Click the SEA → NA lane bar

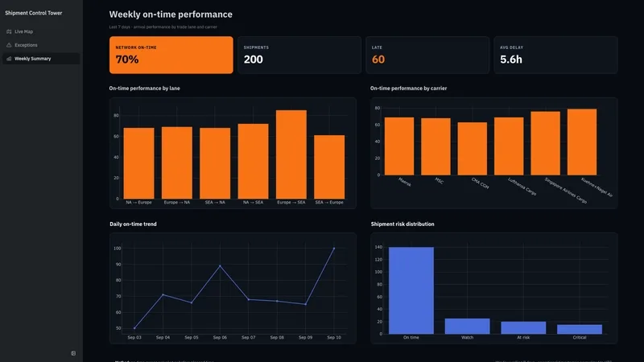click(x=215, y=163)
